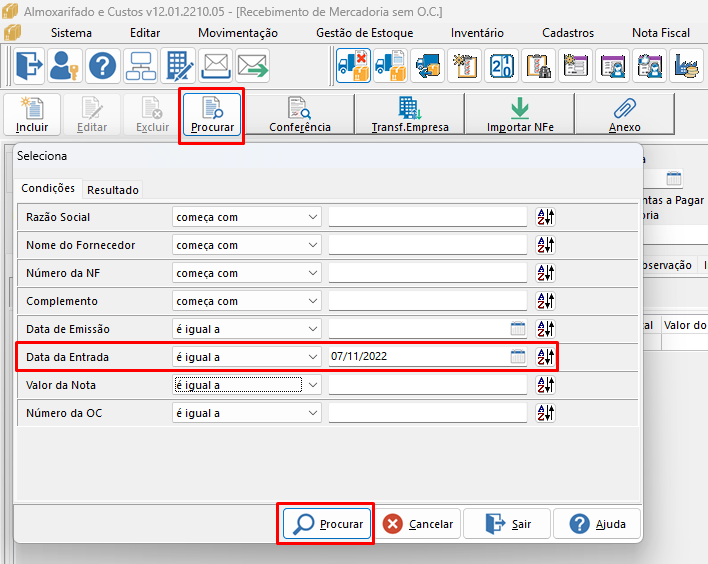Open the Cadastros menu
Image resolution: width=708 pixels, height=564 pixels.
(568, 33)
